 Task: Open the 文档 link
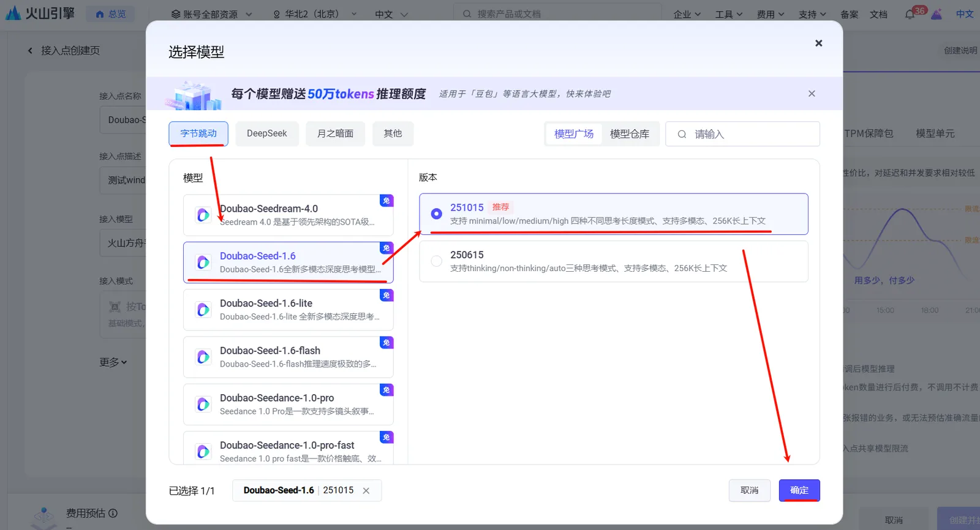878,14
